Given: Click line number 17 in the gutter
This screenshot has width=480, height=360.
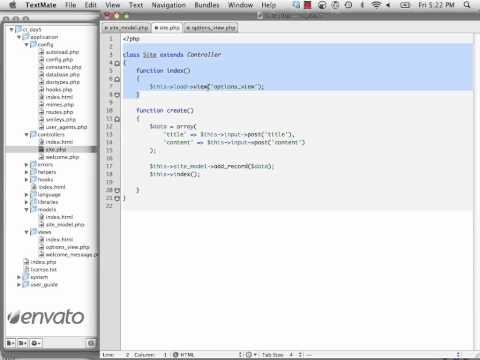Looking at the screenshot, I should (109, 166).
